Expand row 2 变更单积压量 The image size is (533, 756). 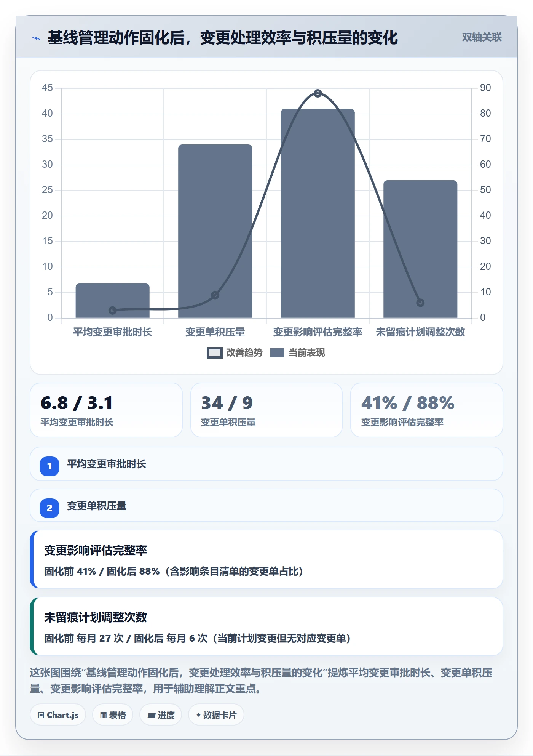click(x=266, y=506)
